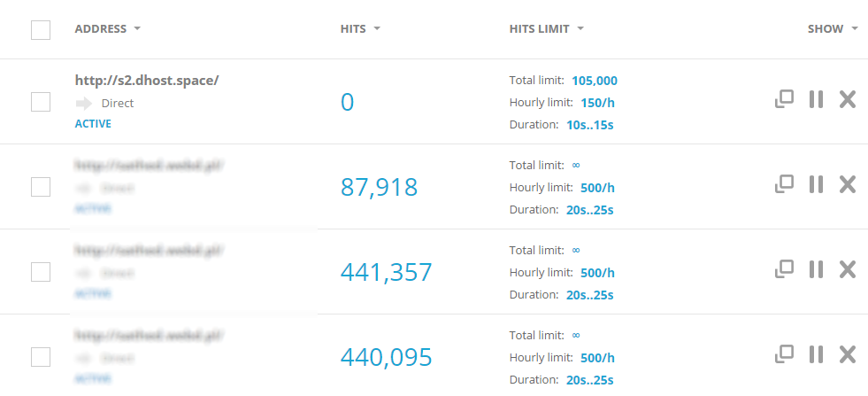The width and height of the screenshot is (868, 396).
Task: Change the 150/h hourly limit
Action: pyautogui.click(x=597, y=103)
